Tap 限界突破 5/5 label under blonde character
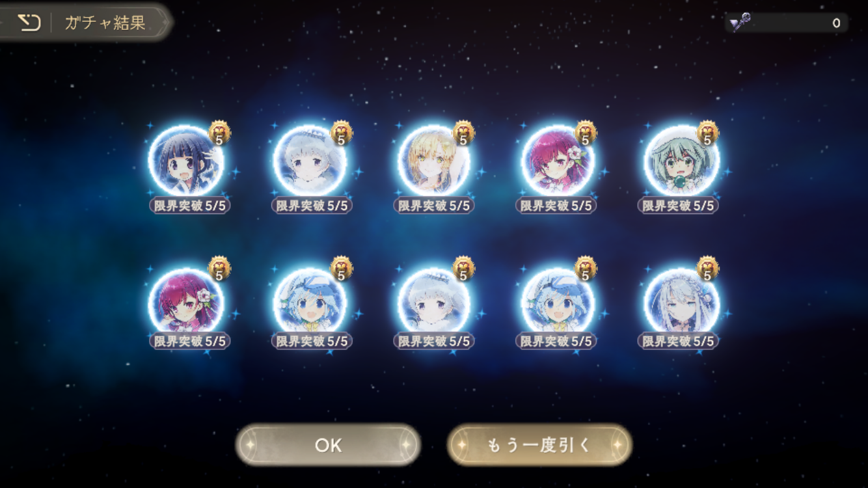The image size is (868, 488). pos(434,206)
